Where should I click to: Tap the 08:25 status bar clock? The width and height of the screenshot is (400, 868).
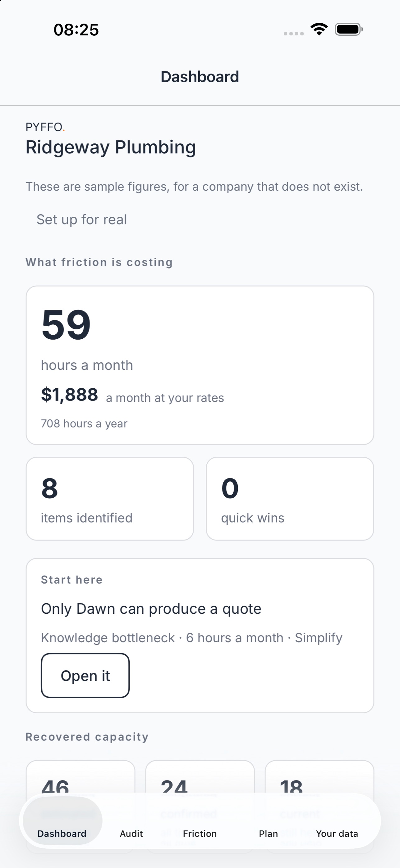[76, 30]
